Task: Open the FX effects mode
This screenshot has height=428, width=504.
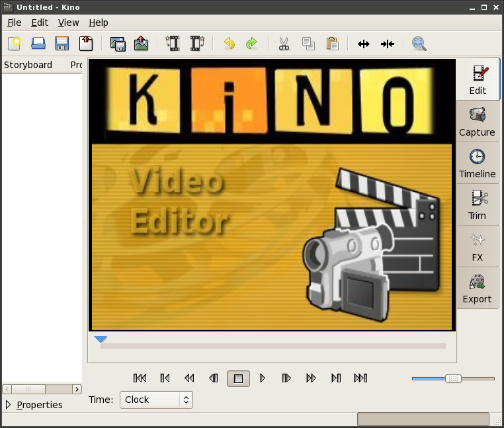Action: coord(478,247)
